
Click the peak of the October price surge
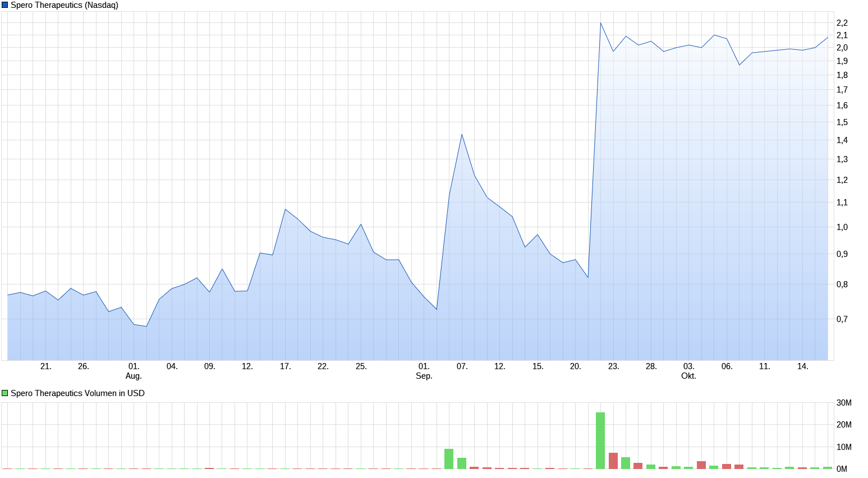600,22
